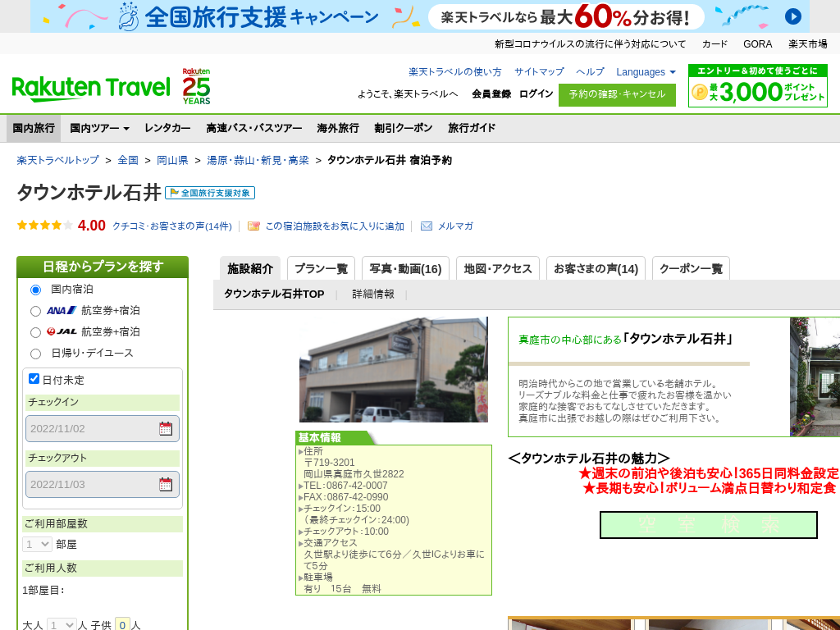Click the gold P point coin icon

pyautogui.click(x=699, y=92)
